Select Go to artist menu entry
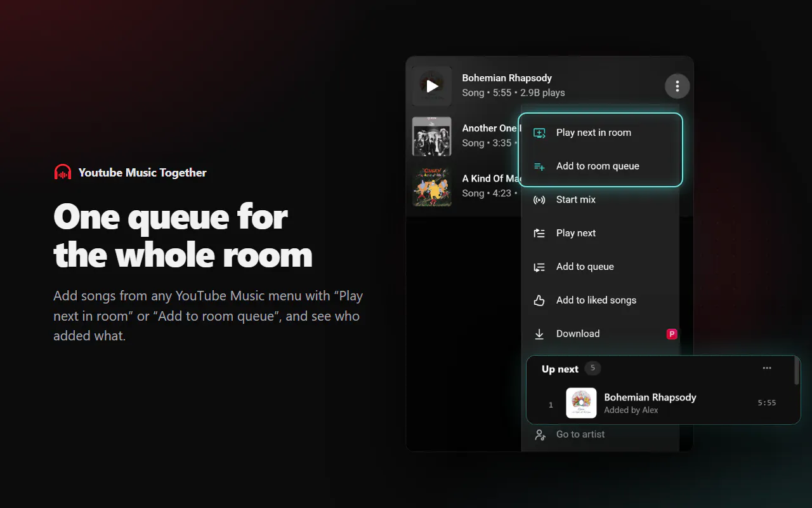This screenshot has height=508, width=812. point(600,434)
